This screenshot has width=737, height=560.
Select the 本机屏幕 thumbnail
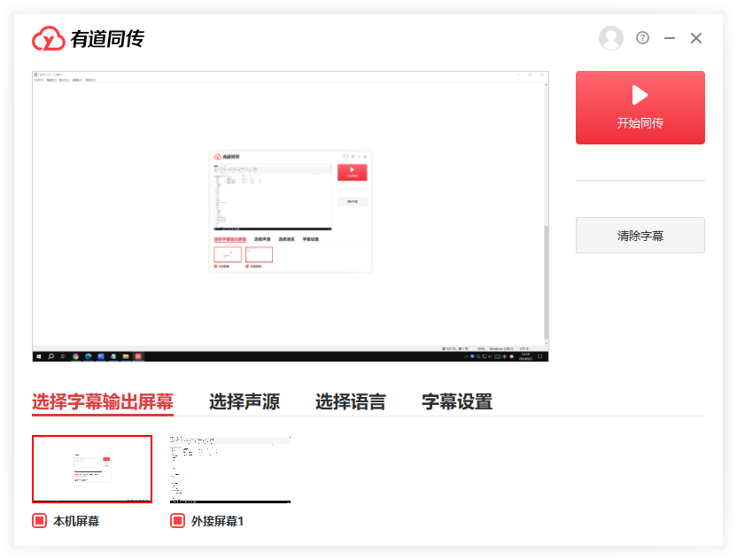click(x=92, y=469)
